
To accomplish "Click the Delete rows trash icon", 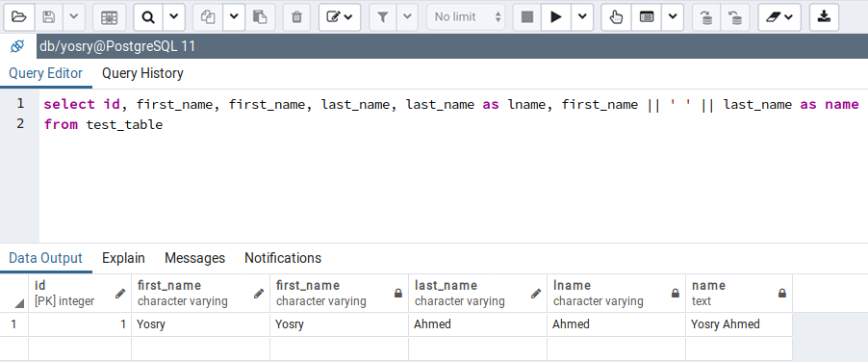I will pyautogui.click(x=296, y=17).
